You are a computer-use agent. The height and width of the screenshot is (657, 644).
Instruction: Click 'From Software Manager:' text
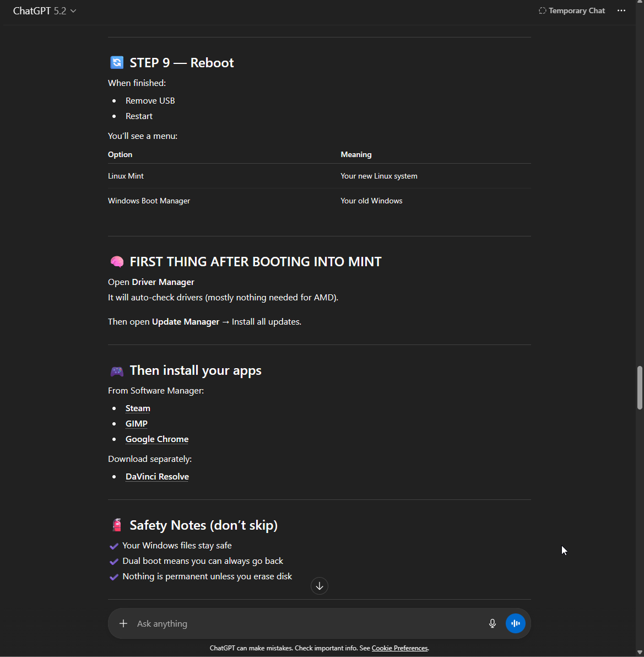[156, 391]
